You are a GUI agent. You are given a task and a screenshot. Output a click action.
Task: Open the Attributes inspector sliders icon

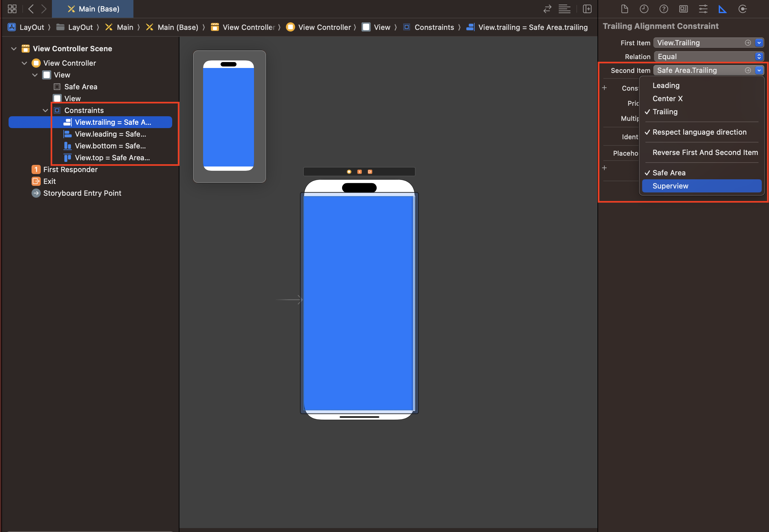click(703, 9)
